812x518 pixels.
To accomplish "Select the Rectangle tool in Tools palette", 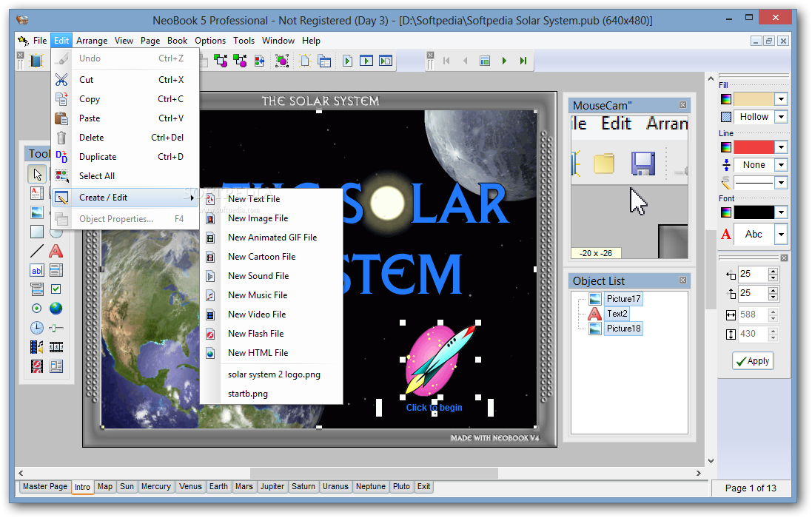I will pos(37,232).
